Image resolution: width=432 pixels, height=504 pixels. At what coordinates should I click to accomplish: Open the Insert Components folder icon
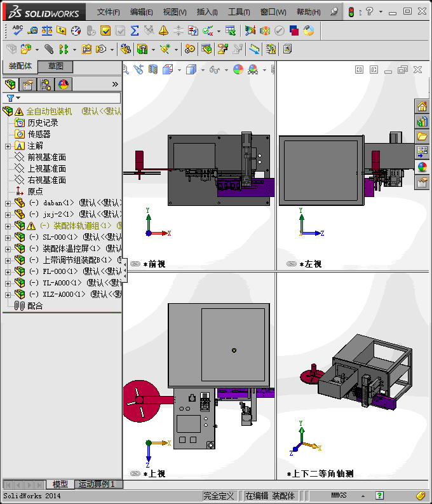click(x=25, y=49)
